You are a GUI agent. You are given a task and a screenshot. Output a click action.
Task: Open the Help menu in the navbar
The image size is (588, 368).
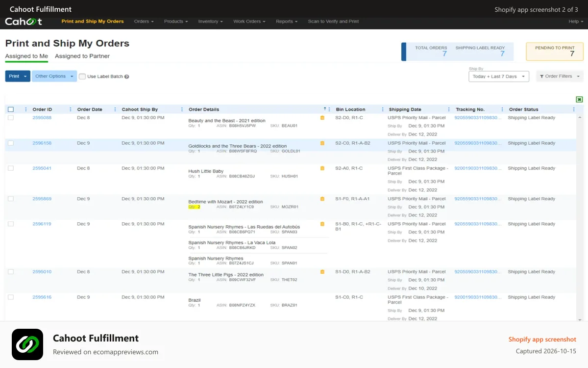tap(576, 22)
